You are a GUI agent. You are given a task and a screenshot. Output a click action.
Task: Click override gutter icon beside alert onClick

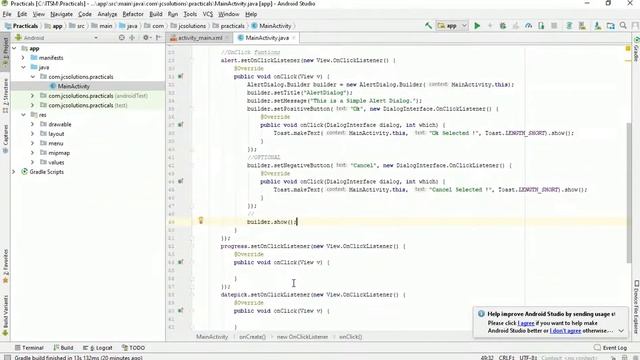click(180, 76)
